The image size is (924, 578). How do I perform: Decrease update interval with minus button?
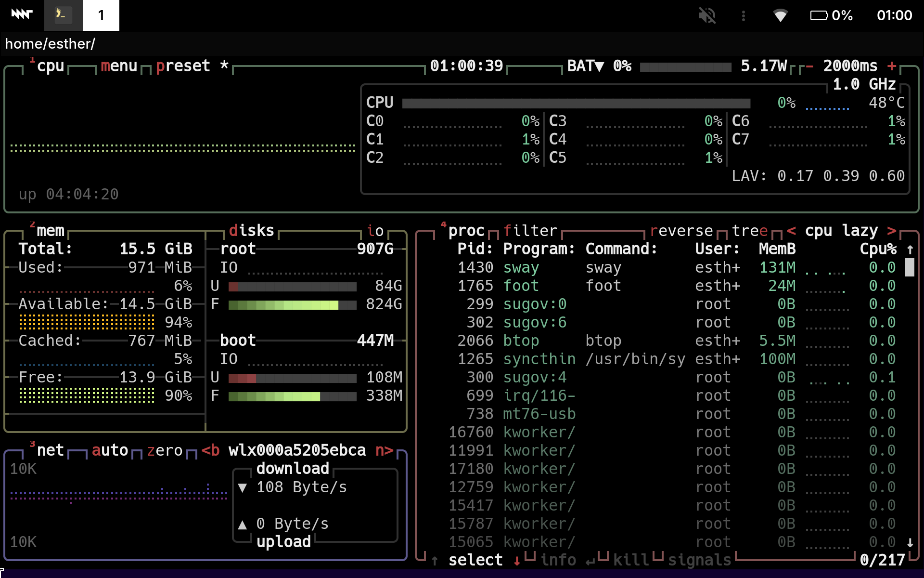[x=809, y=66]
